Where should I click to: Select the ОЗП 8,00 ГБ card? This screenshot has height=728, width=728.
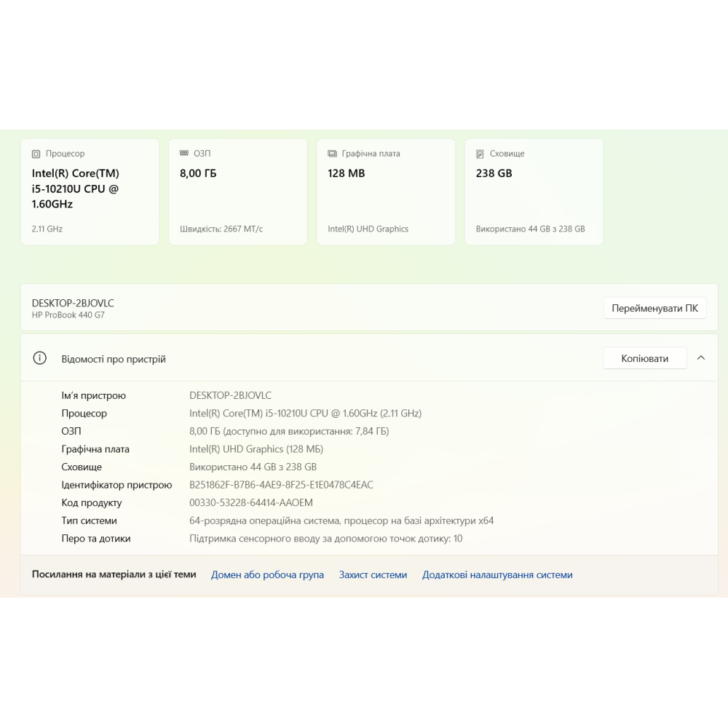click(x=238, y=191)
